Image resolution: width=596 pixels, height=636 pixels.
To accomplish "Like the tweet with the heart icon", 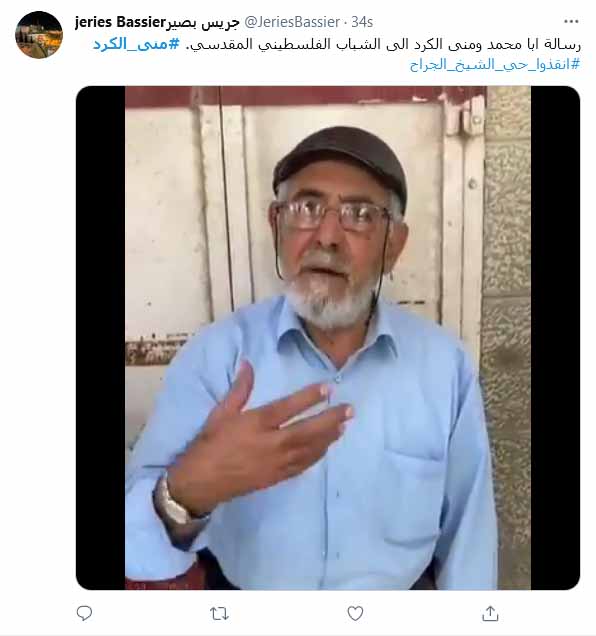I will [355, 613].
